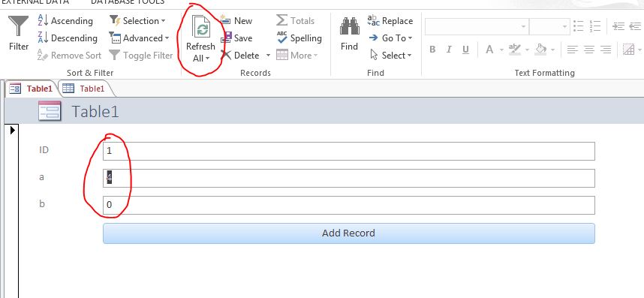Click Replace in Find group
This screenshot has height=298, width=644.
point(390,20)
